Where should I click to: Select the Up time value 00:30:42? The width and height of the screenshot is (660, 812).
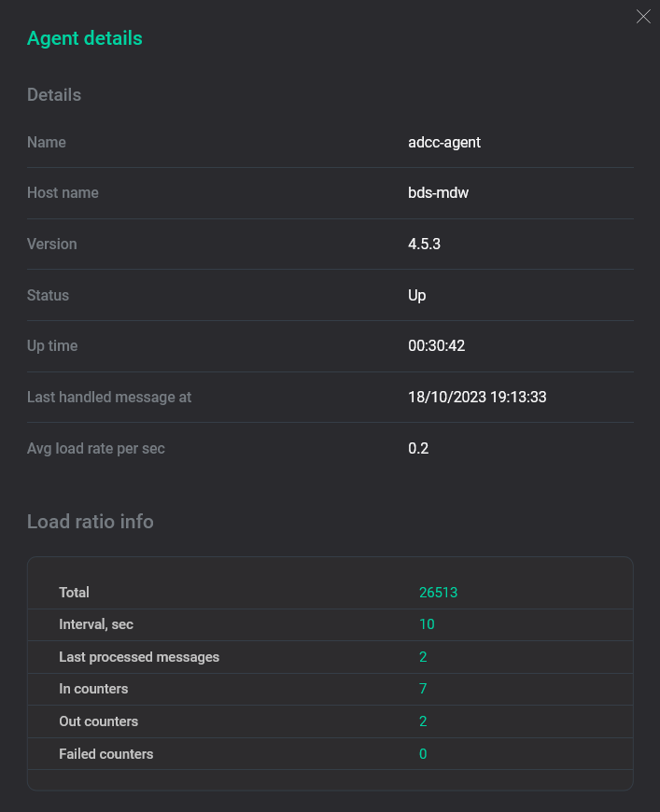[436, 345]
